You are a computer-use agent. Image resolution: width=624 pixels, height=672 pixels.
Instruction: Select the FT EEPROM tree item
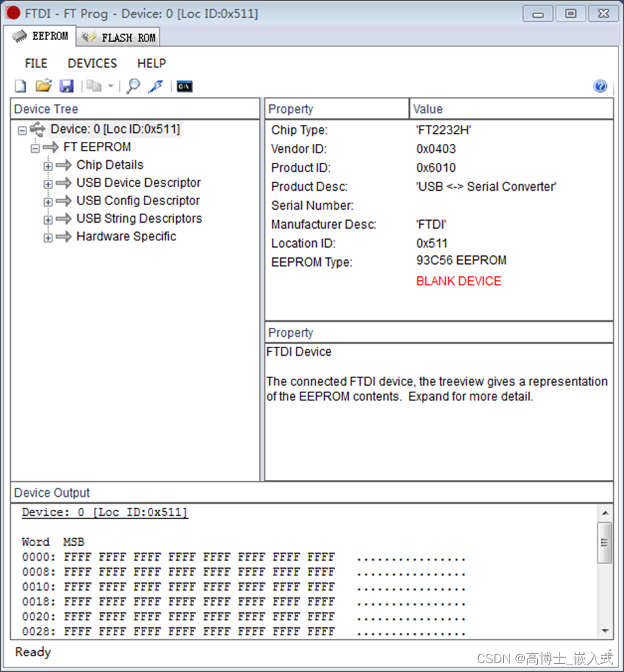click(x=97, y=147)
